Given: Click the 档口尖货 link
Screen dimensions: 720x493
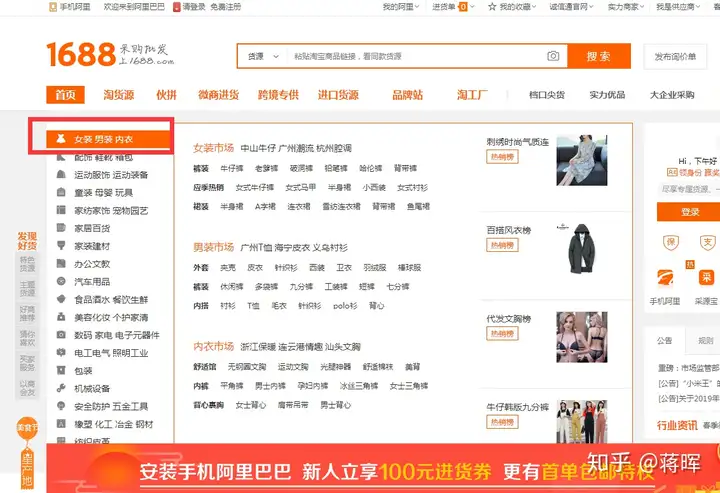Looking at the screenshot, I should point(547,95).
